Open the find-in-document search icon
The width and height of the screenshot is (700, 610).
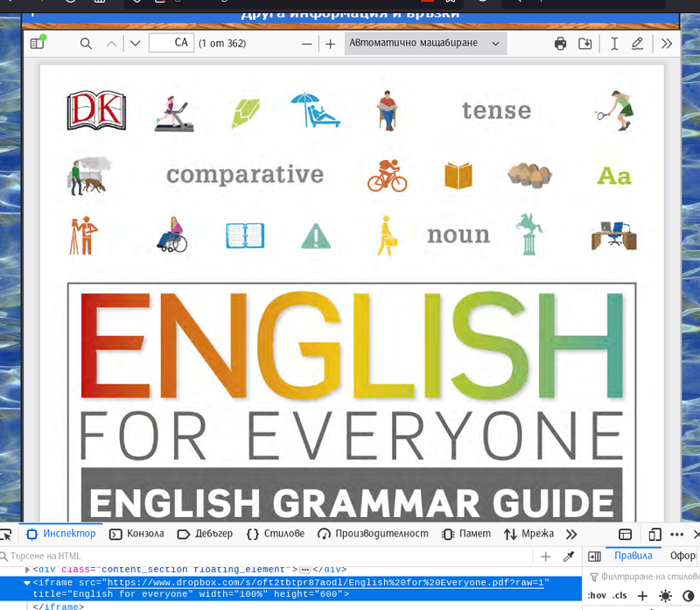click(86, 43)
